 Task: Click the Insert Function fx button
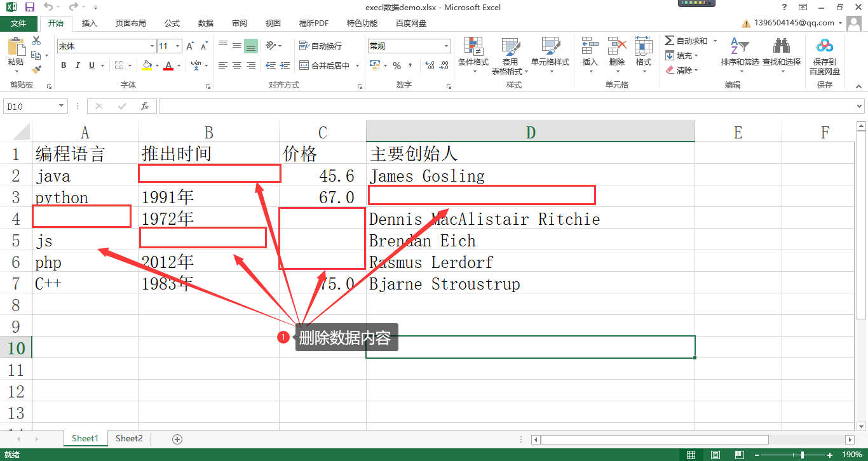coord(145,106)
